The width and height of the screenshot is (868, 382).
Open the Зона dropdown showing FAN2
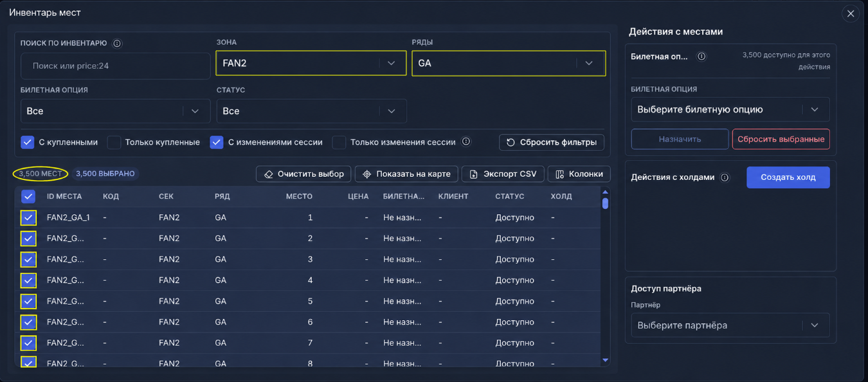click(311, 63)
